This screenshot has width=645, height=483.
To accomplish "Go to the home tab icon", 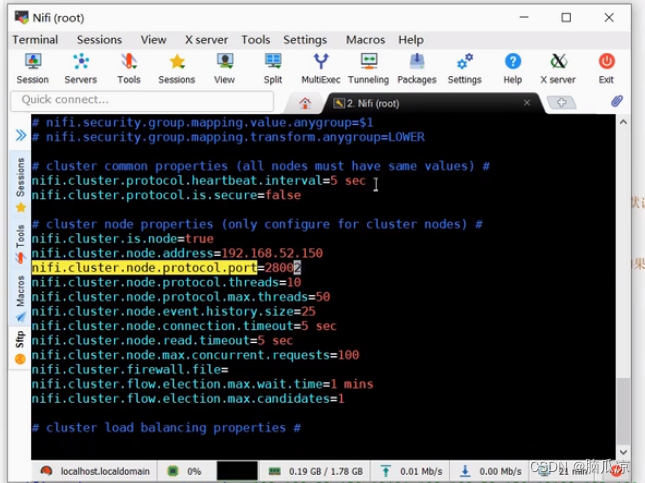I will pyautogui.click(x=305, y=103).
